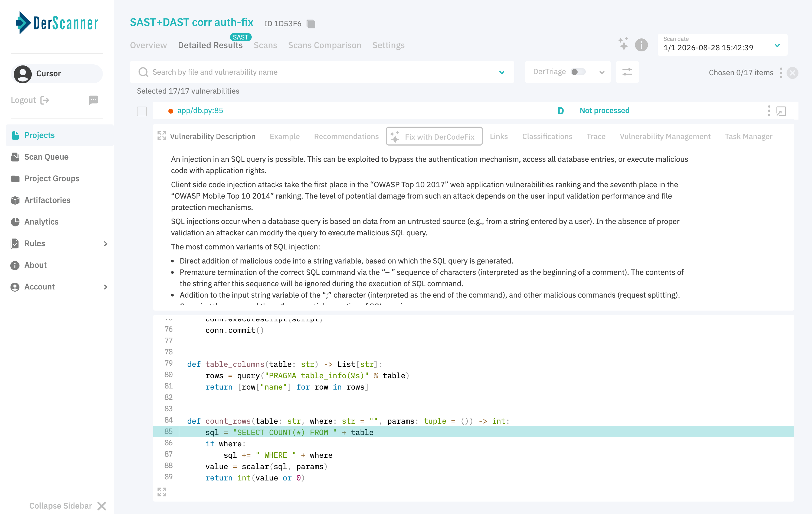Click Fix with DerCodeFix button

point(434,136)
